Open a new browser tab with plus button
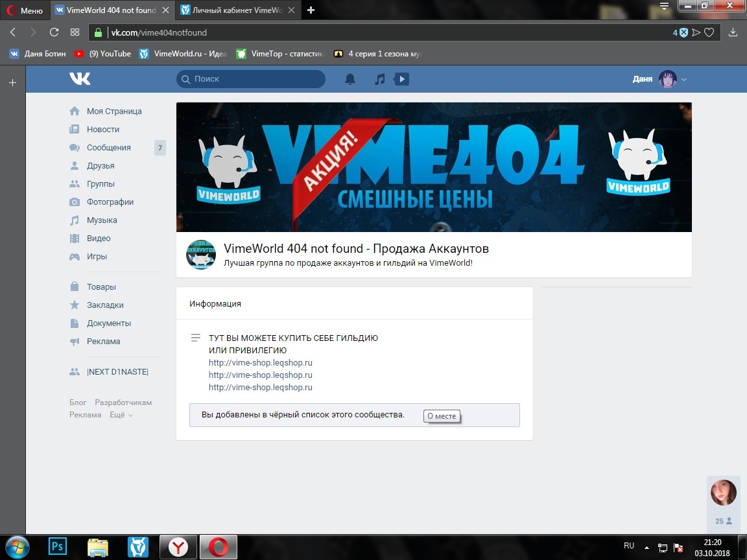Viewport: 747px width, 560px height. tap(311, 10)
